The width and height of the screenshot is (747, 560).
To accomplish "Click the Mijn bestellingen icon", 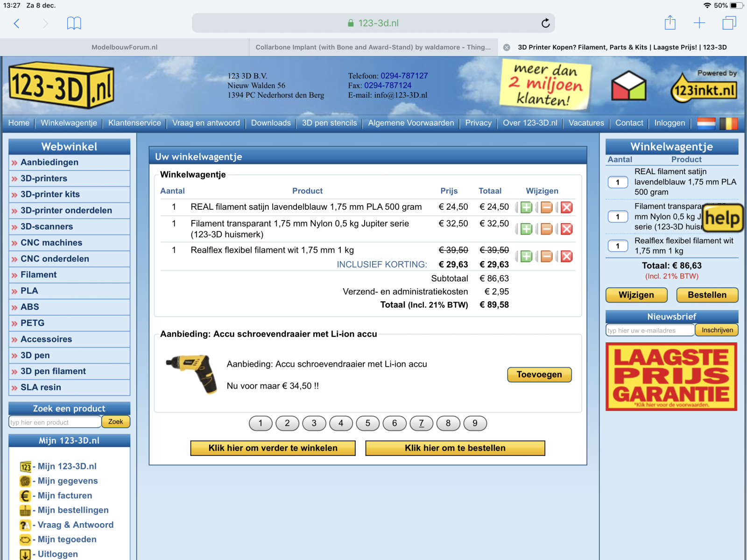I will (x=25, y=510).
